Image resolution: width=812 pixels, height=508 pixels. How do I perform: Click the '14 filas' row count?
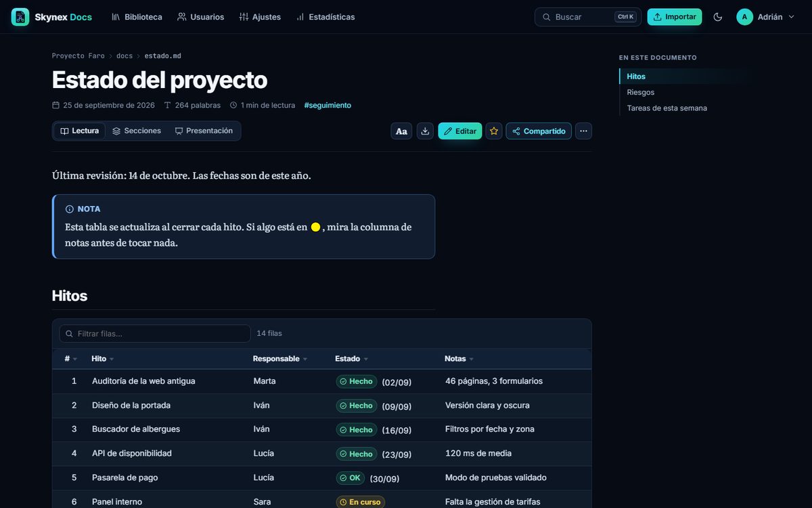pos(269,334)
